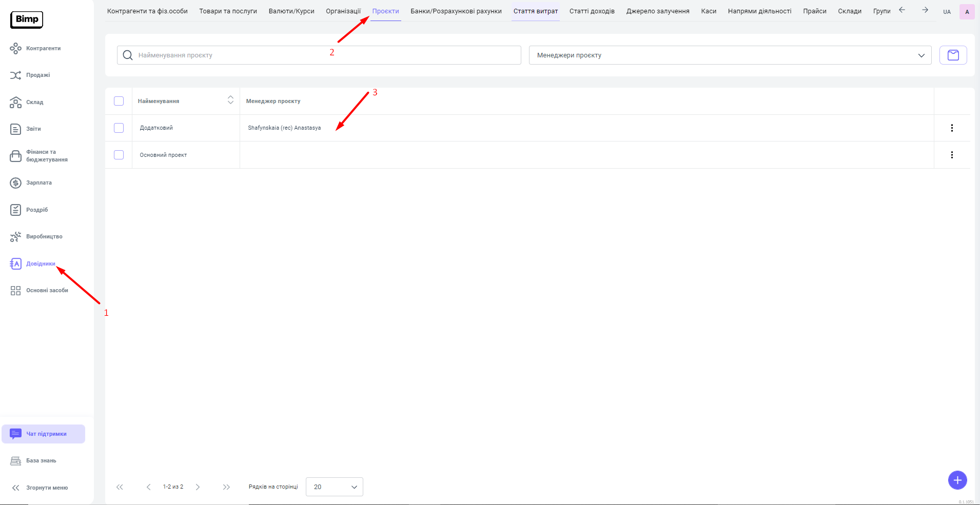Open the Продажі section icon
The height and width of the screenshot is (505, 980).
pos(15,75)
